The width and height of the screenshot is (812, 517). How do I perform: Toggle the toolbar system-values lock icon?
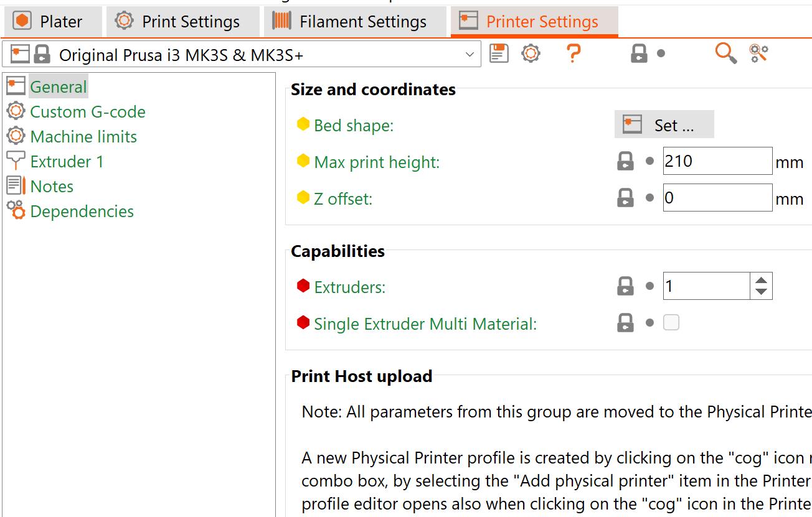click(639, 54)
